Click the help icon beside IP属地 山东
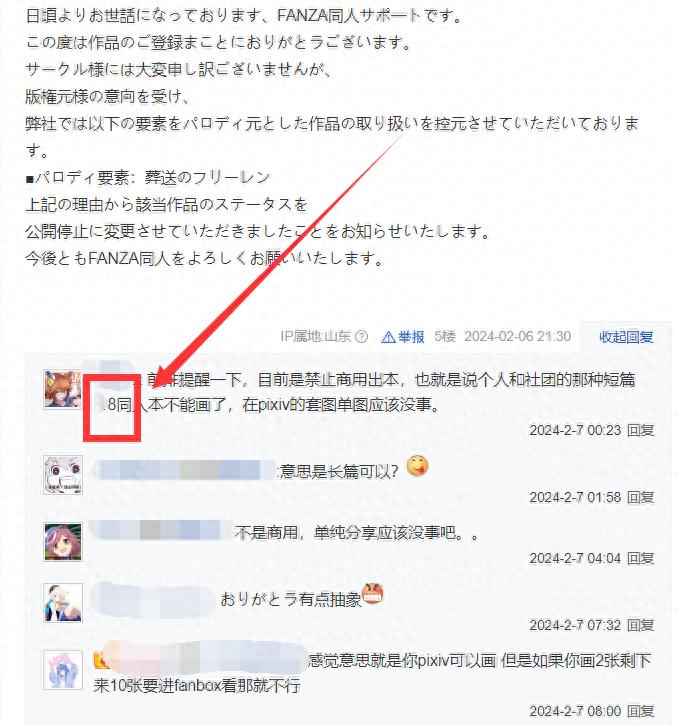 coord(362,337)
